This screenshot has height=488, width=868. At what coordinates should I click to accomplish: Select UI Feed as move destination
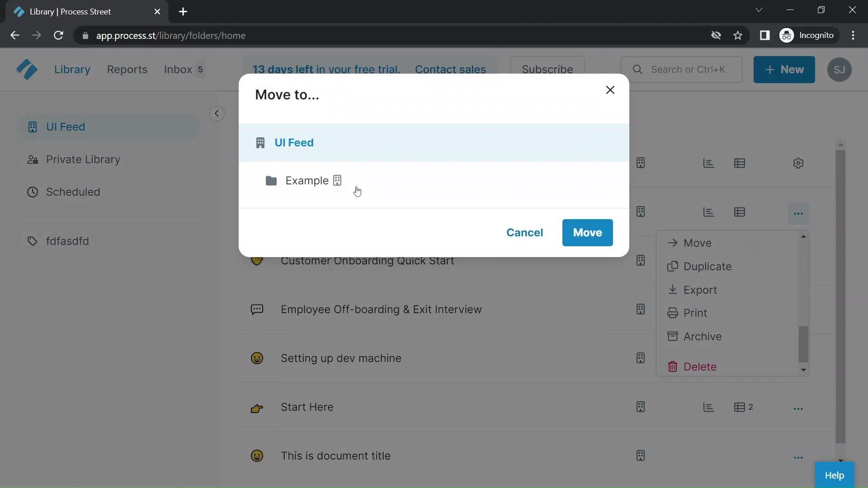pyautogui.click(x=294, y=142)
